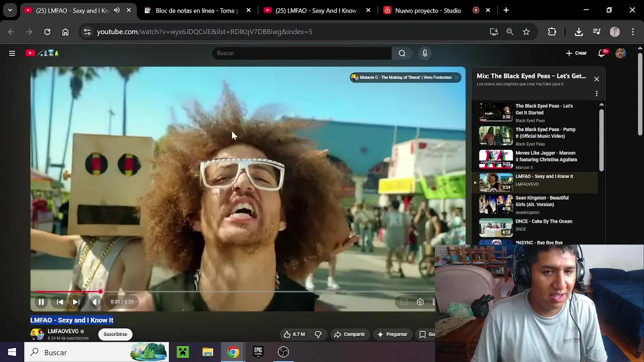Open Minecraft from the taskbar

[x=183, y=352]
